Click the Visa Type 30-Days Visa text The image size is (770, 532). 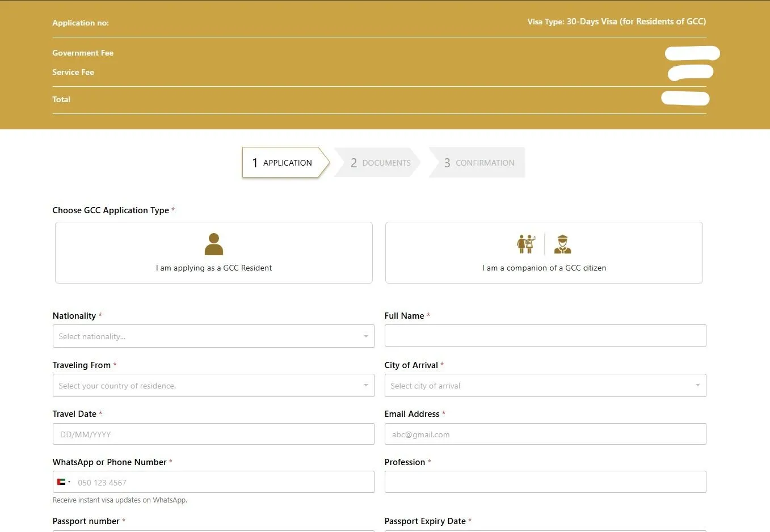click(616, 22)
